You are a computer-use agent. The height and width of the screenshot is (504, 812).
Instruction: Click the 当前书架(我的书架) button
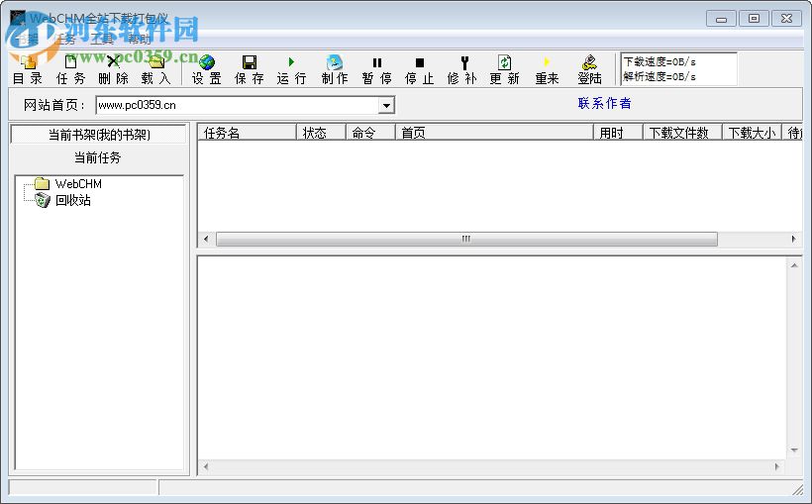tap(98, 134)
